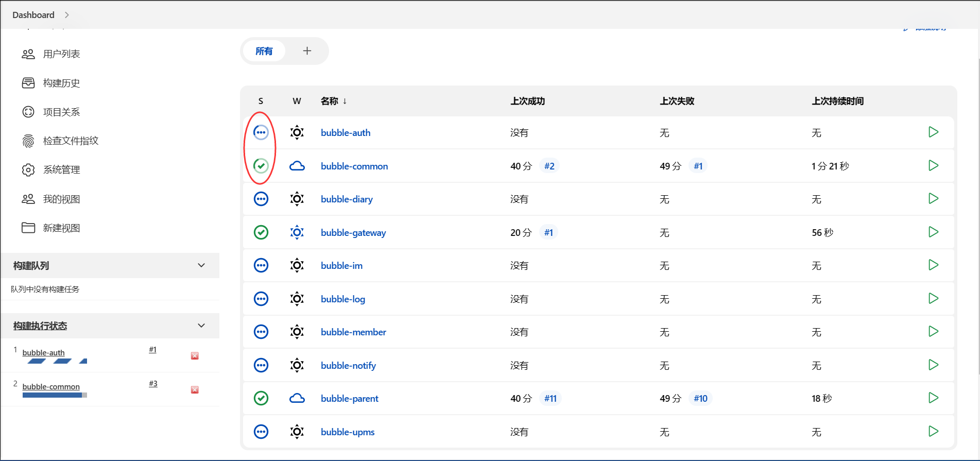Collapse the 构建执行状态 panel chevron
Image resolution: width=980 pixels, height=461 pixels.
pyautogui.click(x=201, y=326)
